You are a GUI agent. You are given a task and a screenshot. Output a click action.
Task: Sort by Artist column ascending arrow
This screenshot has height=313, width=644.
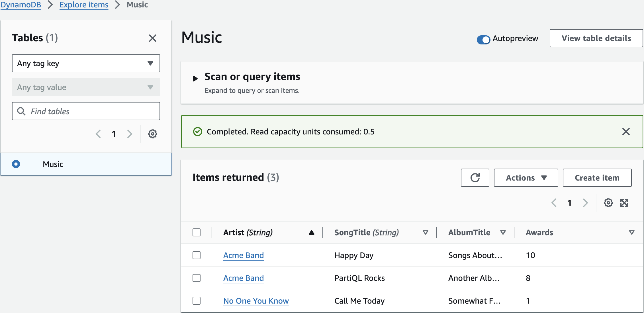[311, 232]
